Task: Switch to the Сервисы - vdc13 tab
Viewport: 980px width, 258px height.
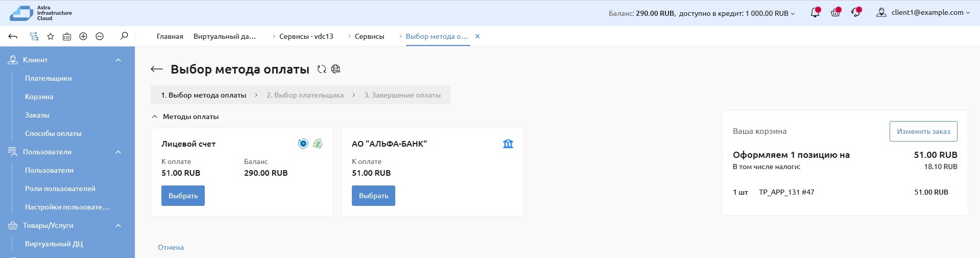Action: (306, 36)
